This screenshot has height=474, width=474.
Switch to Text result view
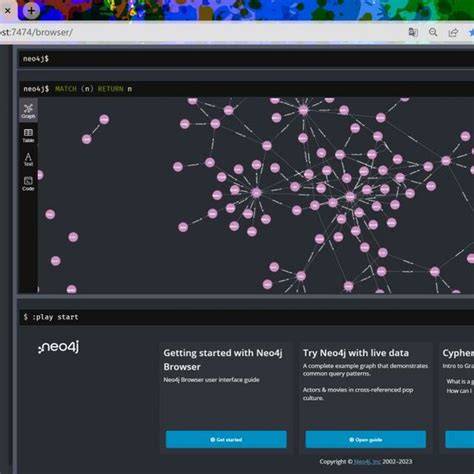(28, 159)
